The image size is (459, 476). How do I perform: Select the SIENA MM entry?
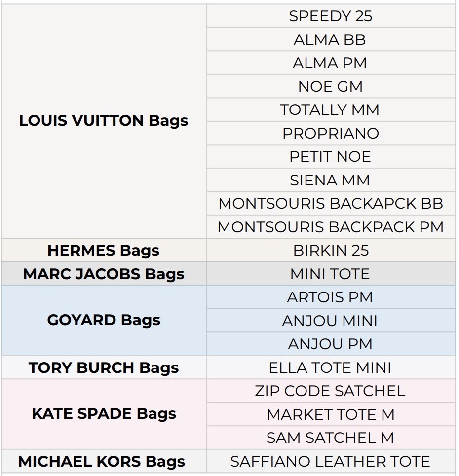(330, 180)
